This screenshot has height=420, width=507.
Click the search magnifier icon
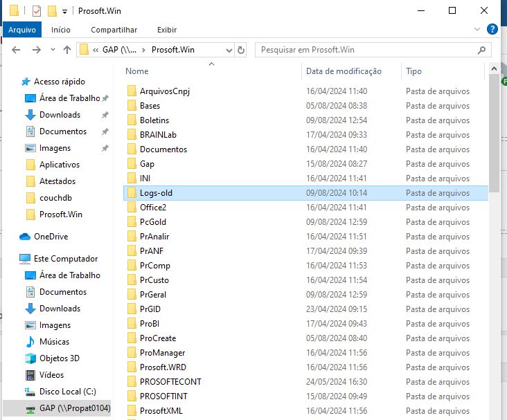(481, 50)
